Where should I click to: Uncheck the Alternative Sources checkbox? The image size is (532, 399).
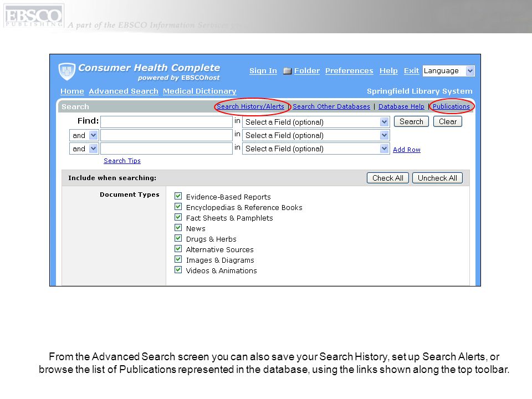(x=178, y=249)
